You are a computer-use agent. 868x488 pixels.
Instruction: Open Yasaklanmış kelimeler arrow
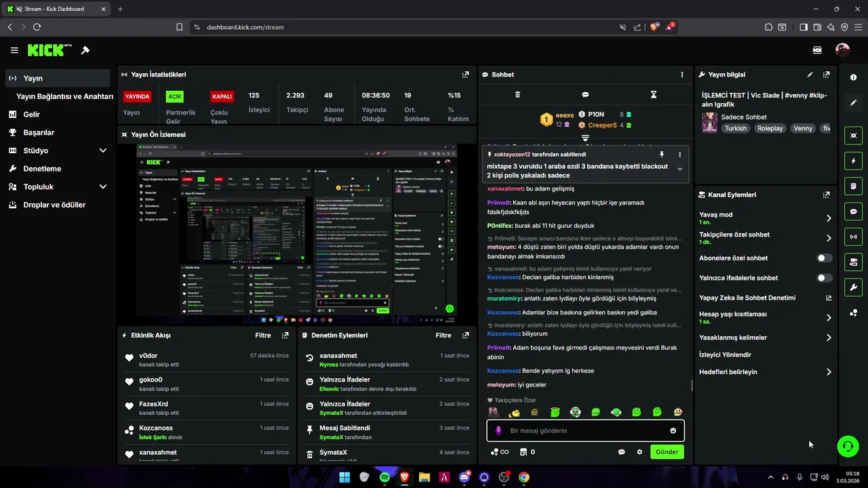[x=829, y=338]
